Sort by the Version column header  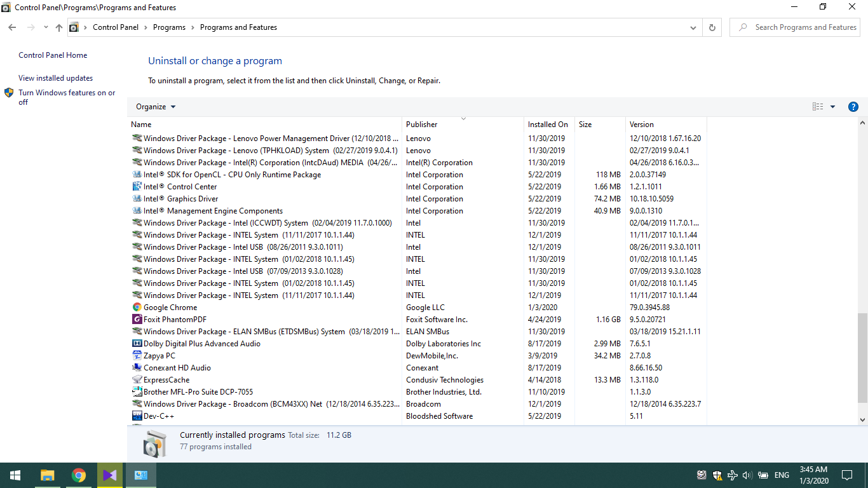666,125
